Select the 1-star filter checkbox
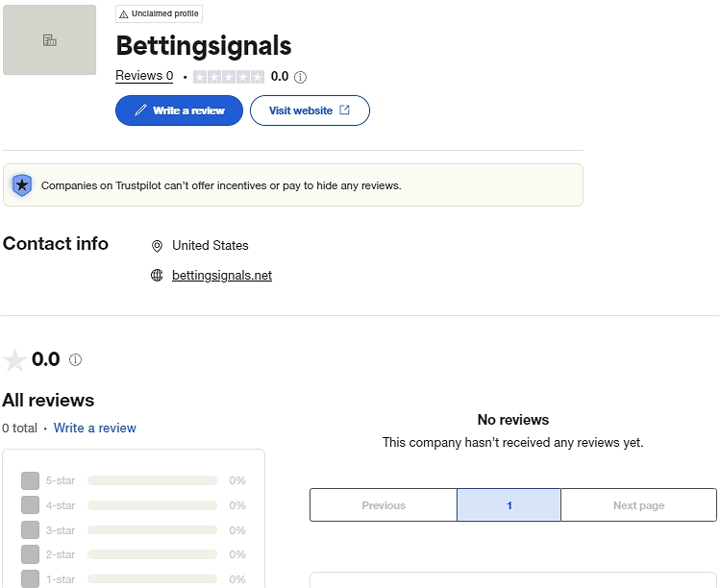 [30, 578]
